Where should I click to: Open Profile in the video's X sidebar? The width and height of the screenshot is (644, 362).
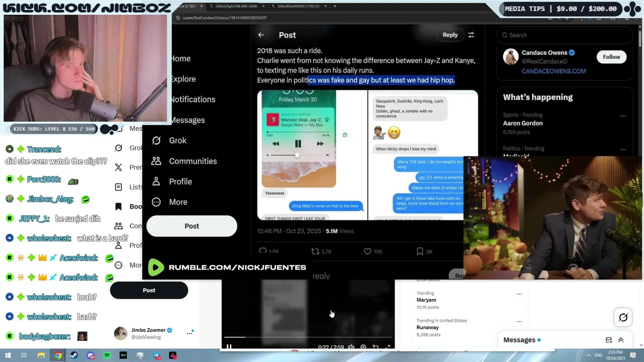[x=171, y=182]
